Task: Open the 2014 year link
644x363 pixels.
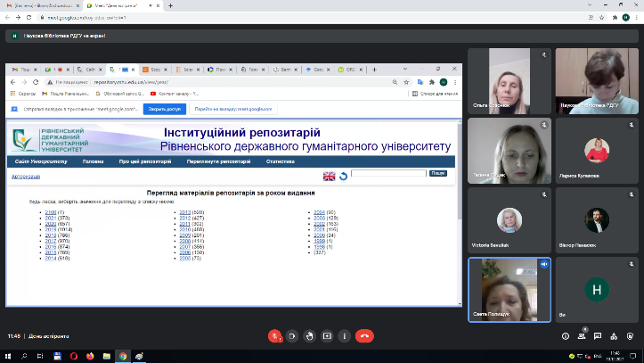Action: click(x=51, y=259)
